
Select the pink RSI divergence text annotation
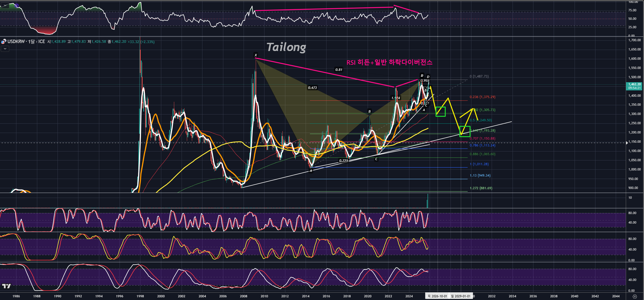pos(389,62)
